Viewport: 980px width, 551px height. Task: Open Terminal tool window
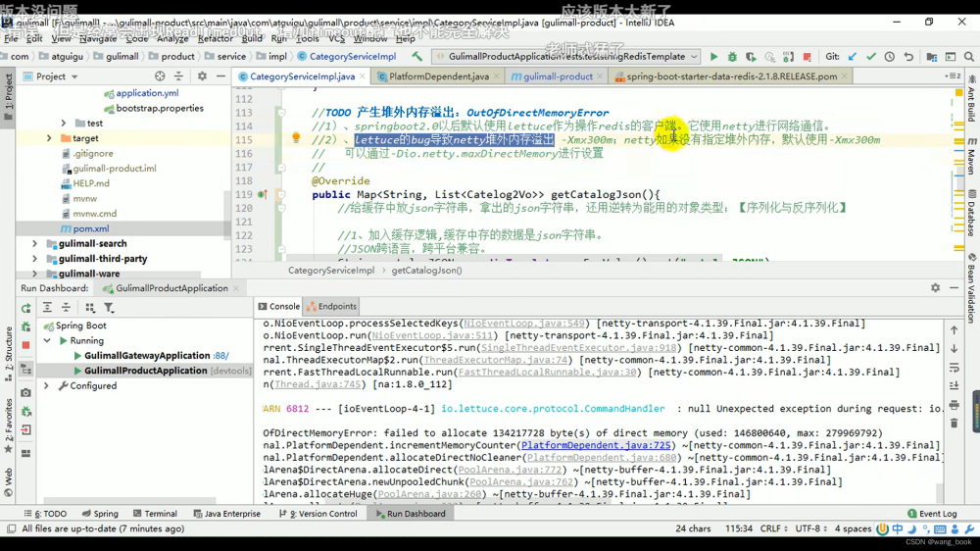[x=155, y=514]
